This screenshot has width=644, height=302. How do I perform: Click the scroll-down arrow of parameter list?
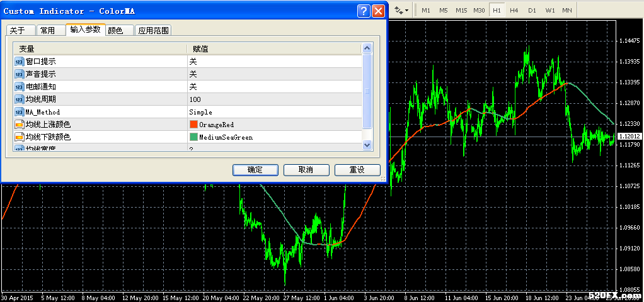click(x=367, y=145)
